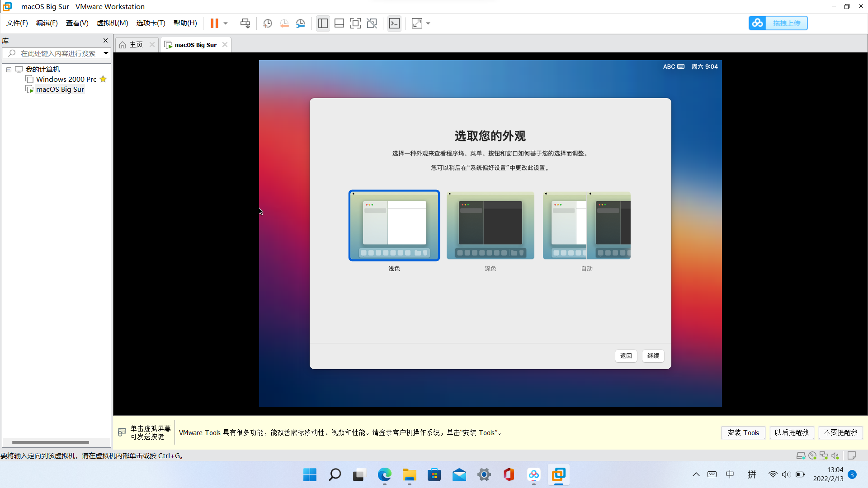
Task: Click the sound device icon in status bar
Action: (x=836, y=455)
